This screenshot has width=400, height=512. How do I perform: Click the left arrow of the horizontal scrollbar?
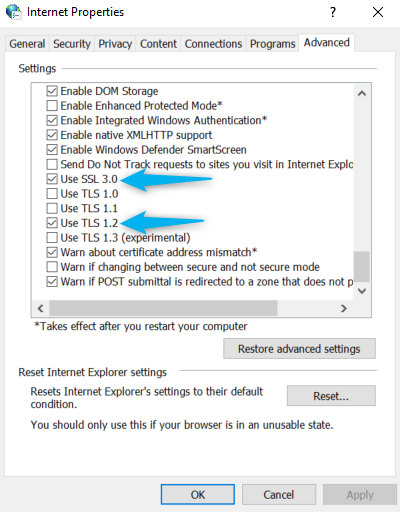pos(41,308)
